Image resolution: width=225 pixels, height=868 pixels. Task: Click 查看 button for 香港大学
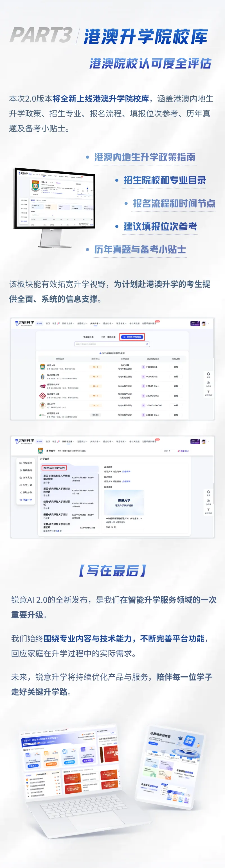click(176, 367)
